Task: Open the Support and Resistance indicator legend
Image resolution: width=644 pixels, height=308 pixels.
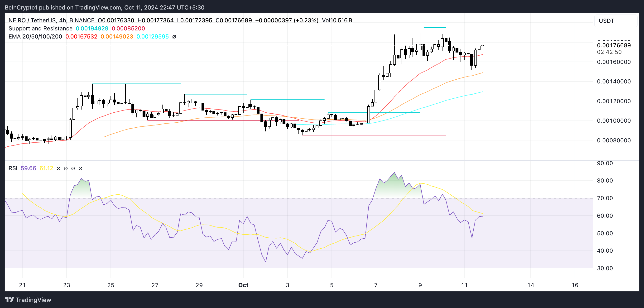Action: (40, 29)
